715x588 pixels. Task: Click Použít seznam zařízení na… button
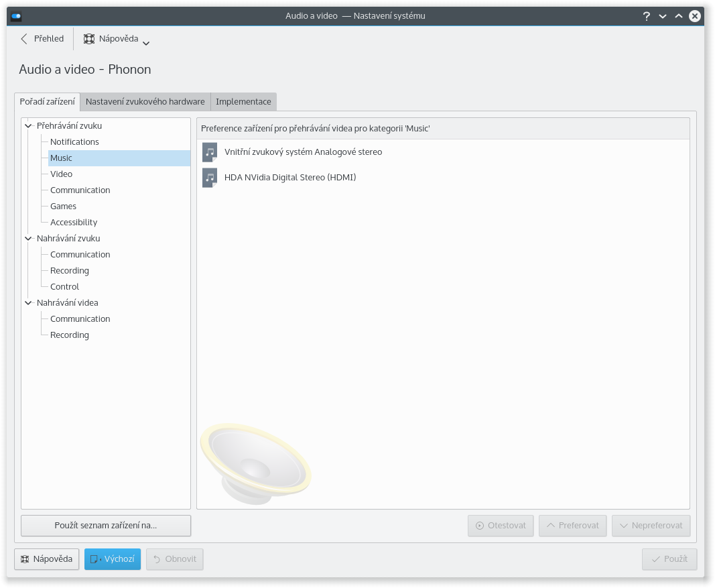106,526
